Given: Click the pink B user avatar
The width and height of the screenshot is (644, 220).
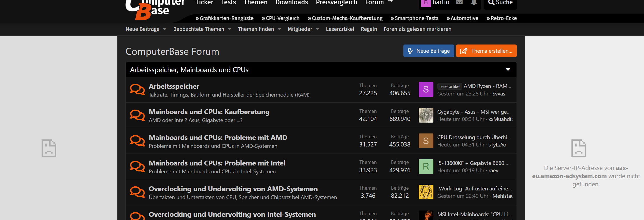Looking at the screenshot, I should click(426, 3).
